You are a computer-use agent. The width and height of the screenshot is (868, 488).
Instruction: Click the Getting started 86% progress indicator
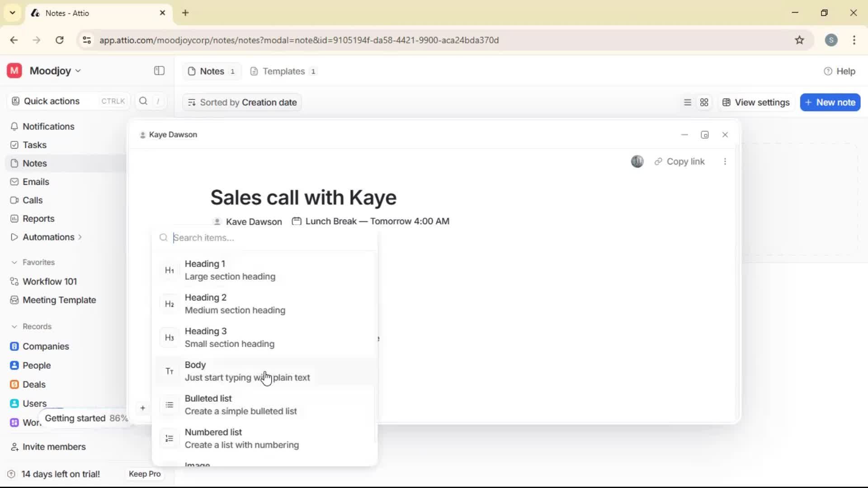(86, 418)
